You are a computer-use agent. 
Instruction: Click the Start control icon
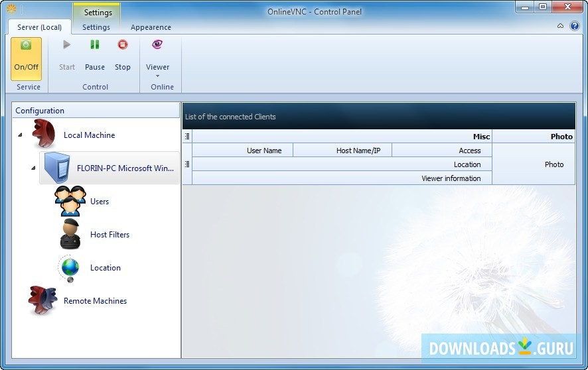point(67,44)
